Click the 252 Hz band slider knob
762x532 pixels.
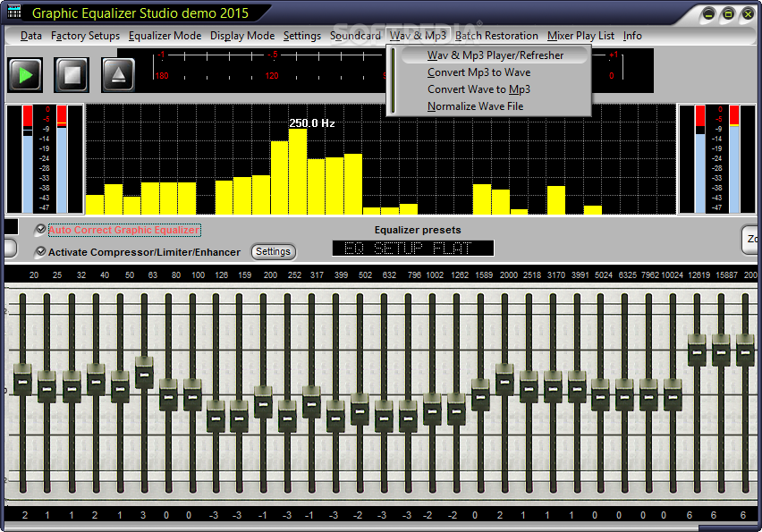point(288,417)
